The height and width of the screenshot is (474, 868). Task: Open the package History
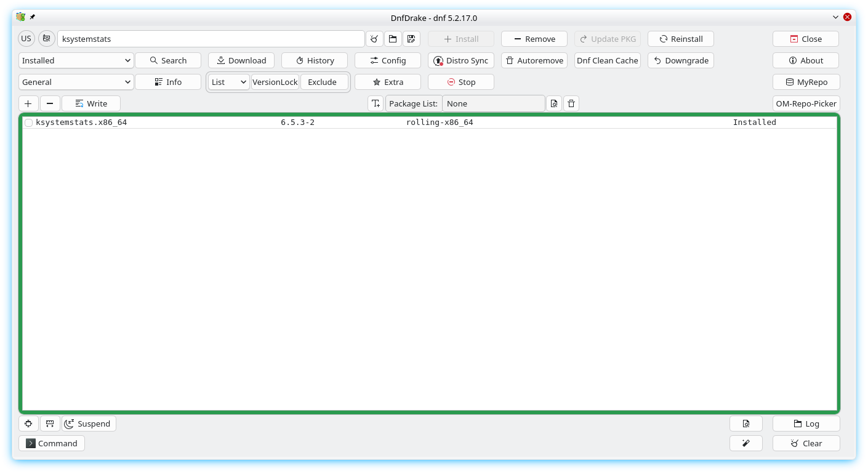click(314, 60)
